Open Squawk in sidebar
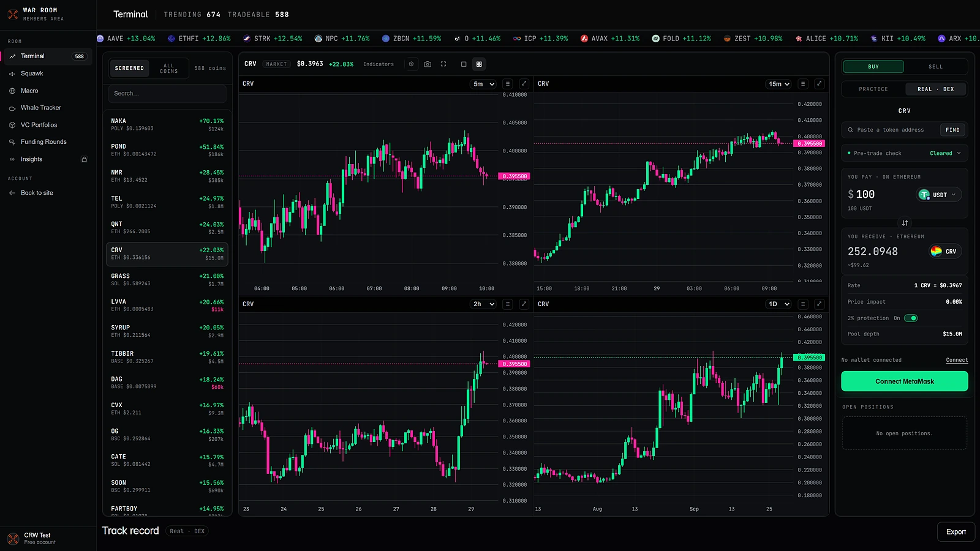980x551 pixels. click(x=48, y=73)
